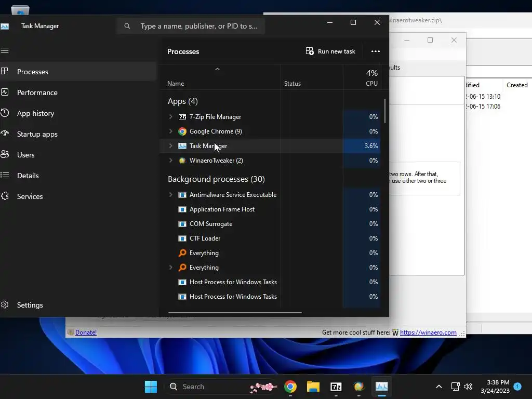
Task: Open File Explorer from the taskbar
Action: [313, 387]
